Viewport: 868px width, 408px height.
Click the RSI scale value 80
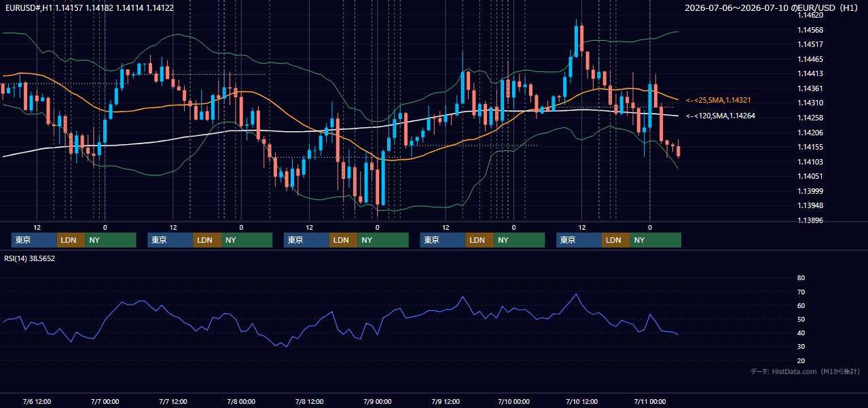point(801,278)
